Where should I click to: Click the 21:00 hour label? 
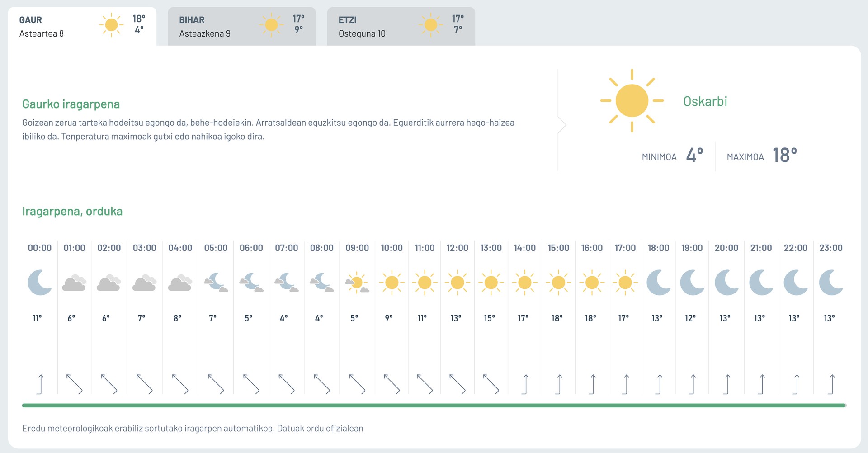(761, 248)
